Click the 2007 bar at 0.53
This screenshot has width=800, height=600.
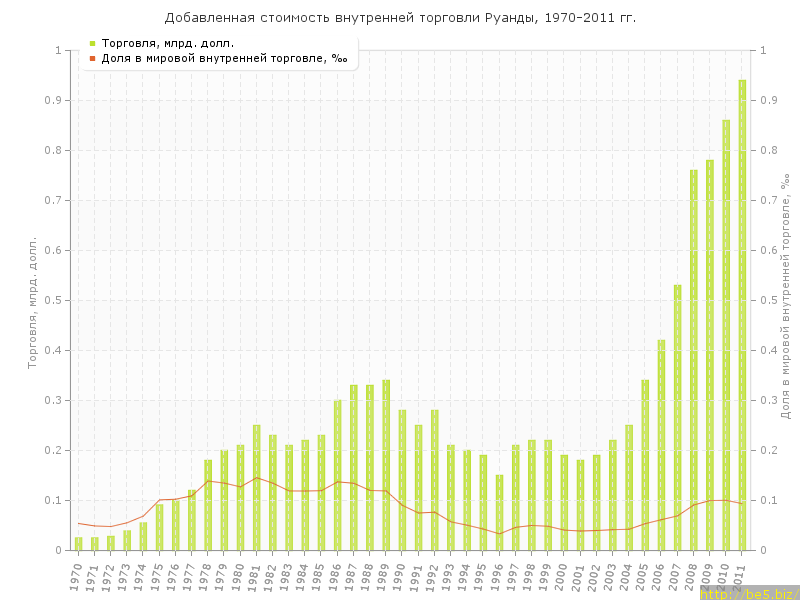point(677,417)
